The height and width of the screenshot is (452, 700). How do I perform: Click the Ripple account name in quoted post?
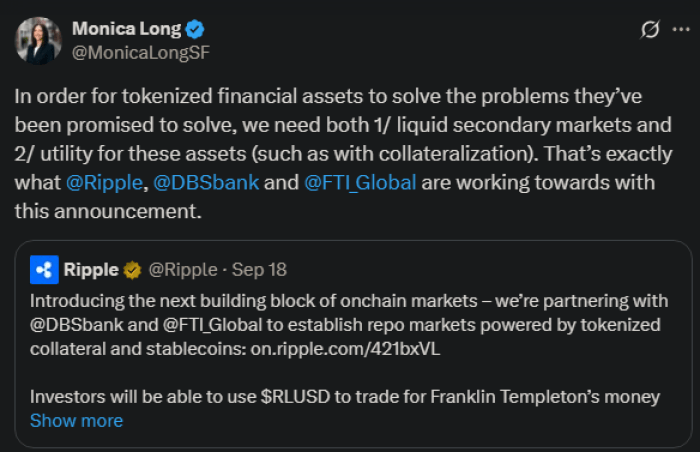[x=92, y=269]
